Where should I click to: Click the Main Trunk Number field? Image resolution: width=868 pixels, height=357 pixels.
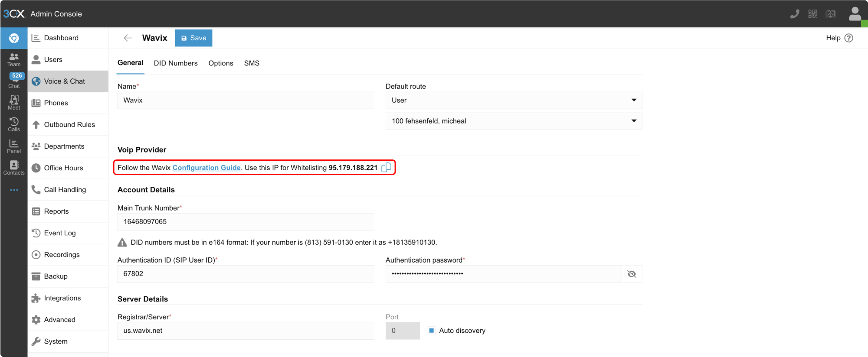[x=246, y=222]
